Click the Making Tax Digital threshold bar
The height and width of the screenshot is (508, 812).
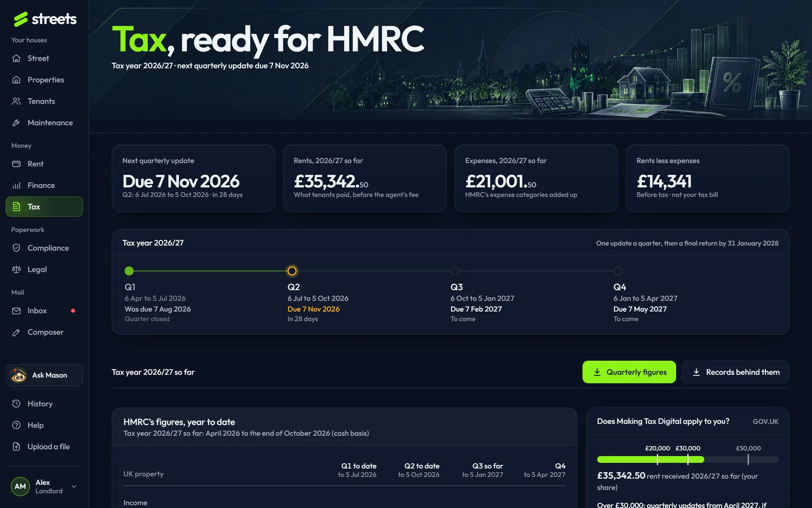(x=687, y=460)
